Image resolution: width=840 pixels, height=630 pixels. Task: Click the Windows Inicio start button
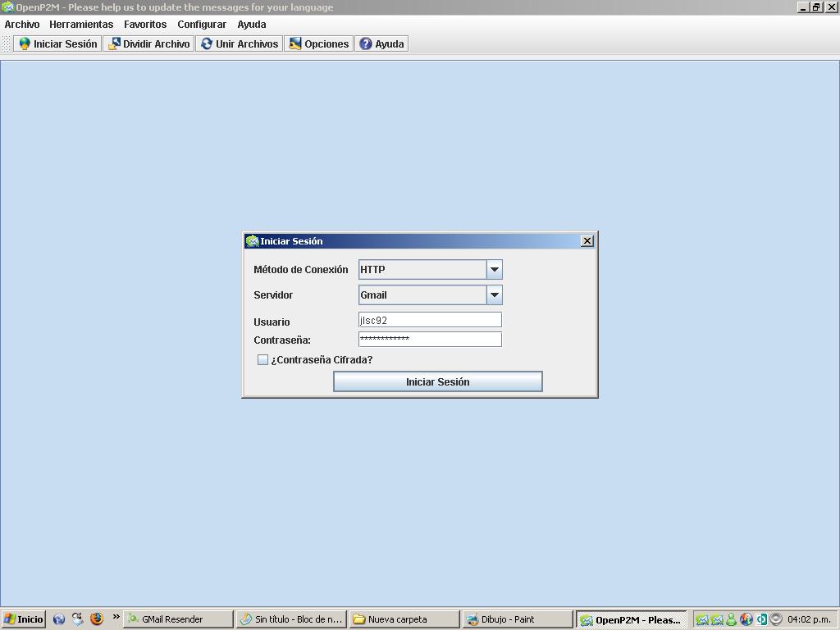point(23,619)
